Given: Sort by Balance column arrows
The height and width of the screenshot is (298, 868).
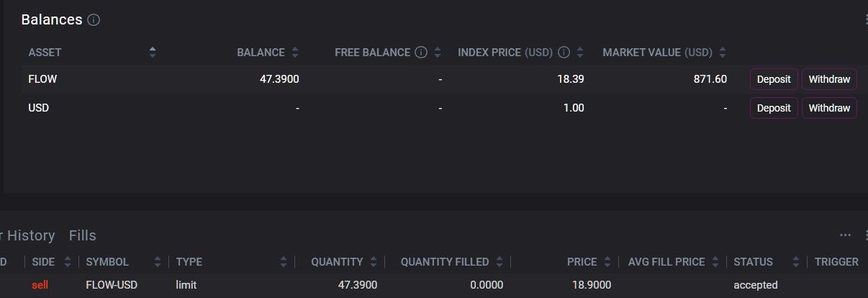Looking at the screenshot, I should 295,53.
